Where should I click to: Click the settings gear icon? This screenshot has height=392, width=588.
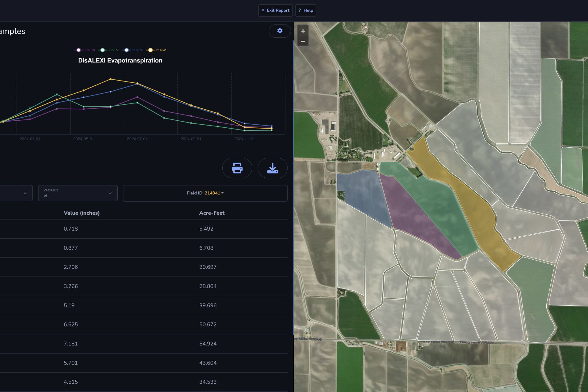[x=280, y=31]
